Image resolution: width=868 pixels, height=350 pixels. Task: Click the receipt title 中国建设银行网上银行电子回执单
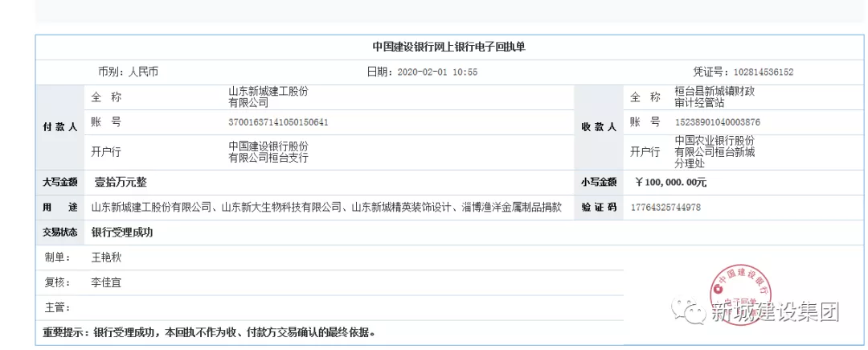click(448, 47)
